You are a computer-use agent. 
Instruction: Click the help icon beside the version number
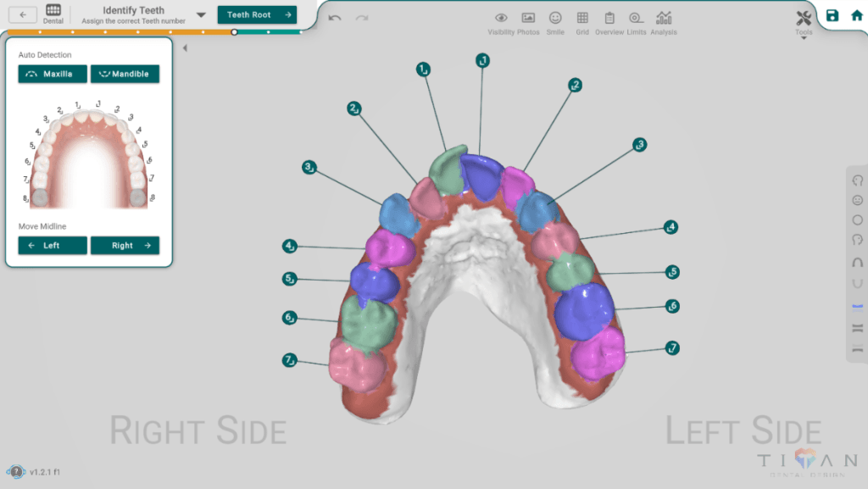[16, 472]
